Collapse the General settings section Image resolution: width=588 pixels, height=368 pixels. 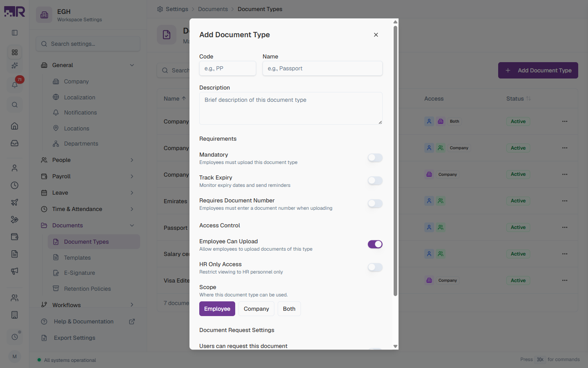[88, 65]
